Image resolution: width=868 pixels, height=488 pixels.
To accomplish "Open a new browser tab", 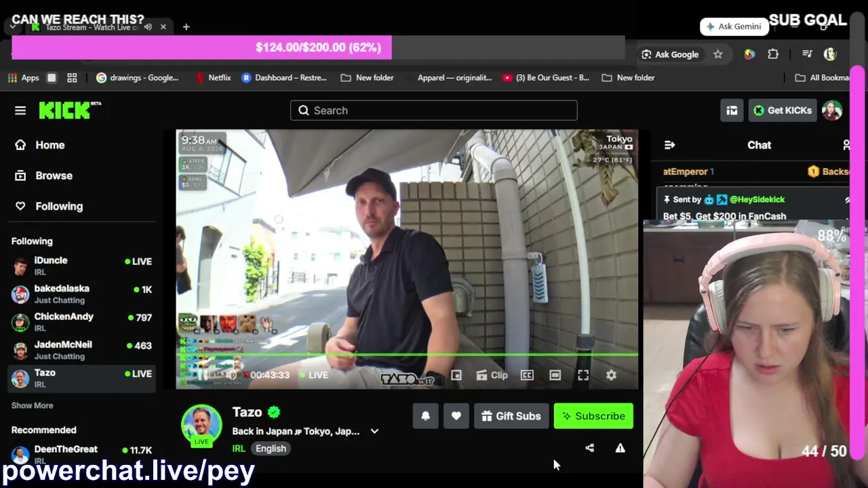I will pos(186,27).
